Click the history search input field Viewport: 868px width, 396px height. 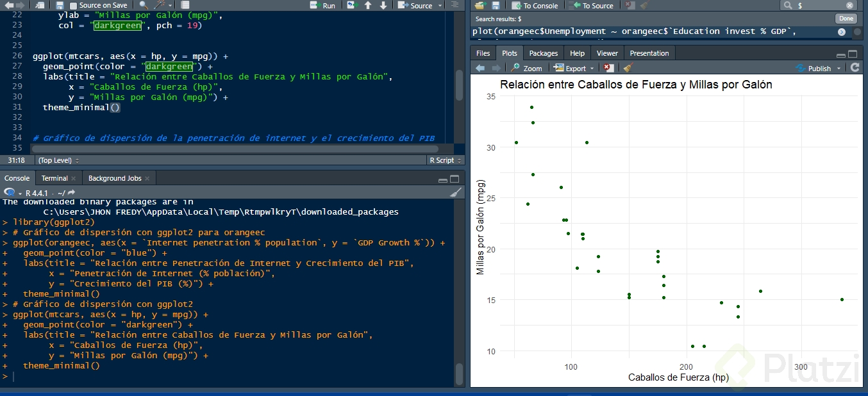pyautogui.click(x=819, y=5)
